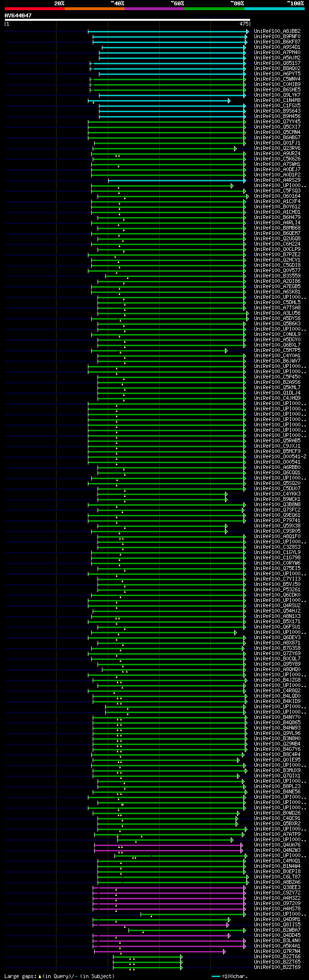Click the UniRef100_O97209 entry
Screen dimensions: 309x980
click(x=277, y=903)
